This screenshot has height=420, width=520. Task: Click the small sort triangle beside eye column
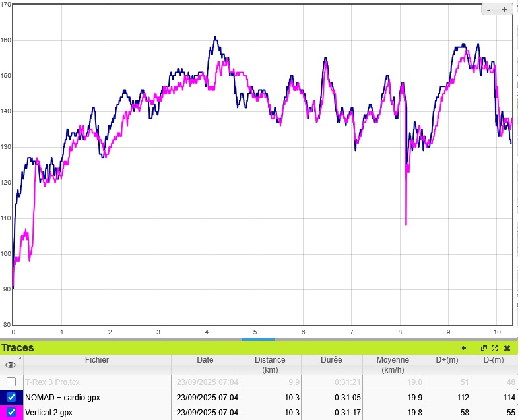coord(19,359)
